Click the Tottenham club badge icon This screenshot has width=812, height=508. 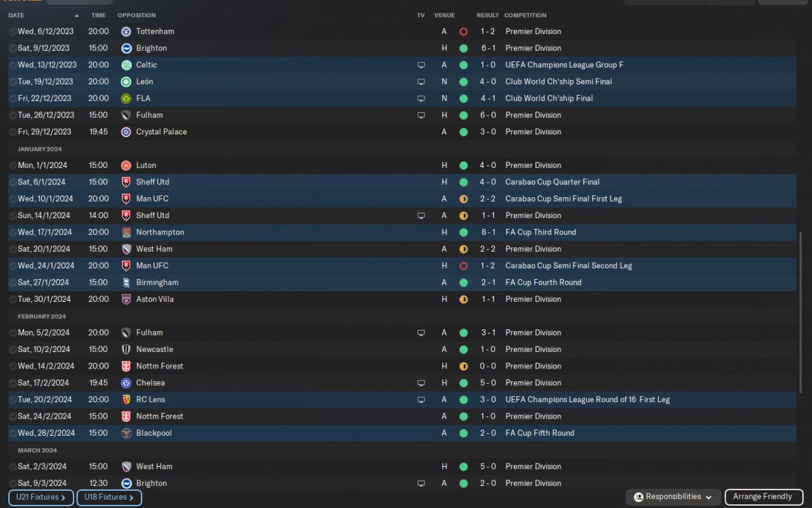126,31
